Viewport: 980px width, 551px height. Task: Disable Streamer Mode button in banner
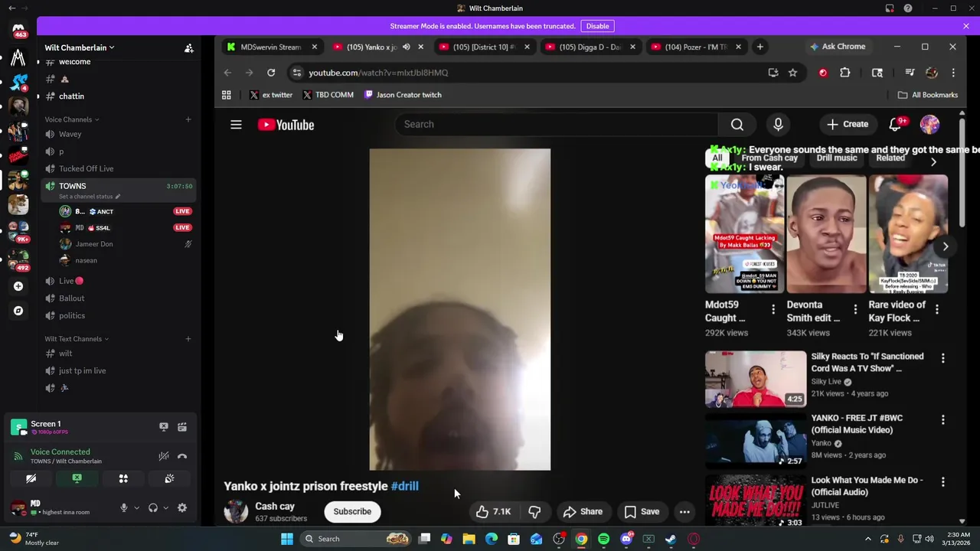(x=597, y=26)
